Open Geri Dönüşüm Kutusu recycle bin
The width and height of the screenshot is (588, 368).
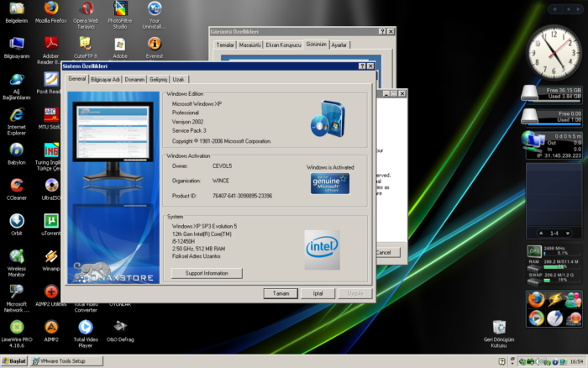(499, 334)
